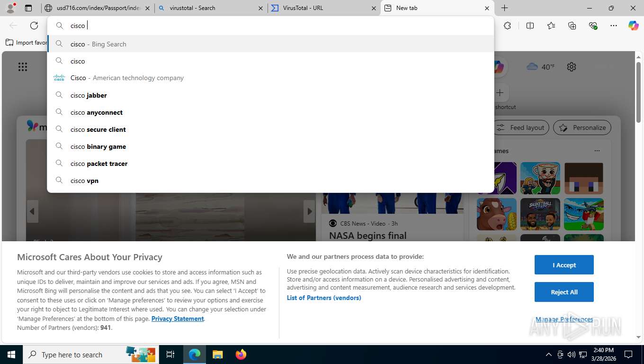The width and height of the screenshot is (644, 364).
Task: Refresh the page with the reload icon
Action: pyautogui.click(x=34, y=26)
